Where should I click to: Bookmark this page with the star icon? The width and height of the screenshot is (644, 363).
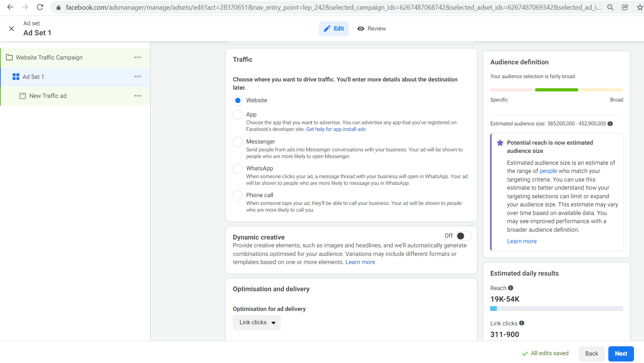click(640, 7)
